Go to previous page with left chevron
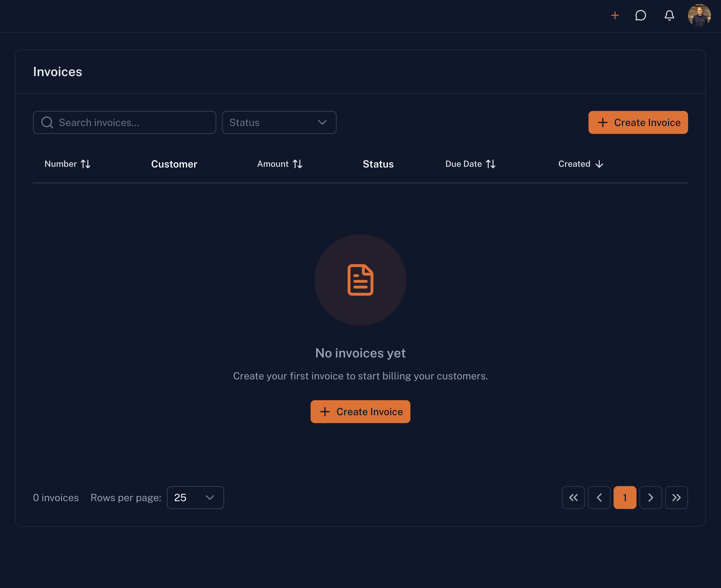The image size is (721, 588). click(599, 498)
